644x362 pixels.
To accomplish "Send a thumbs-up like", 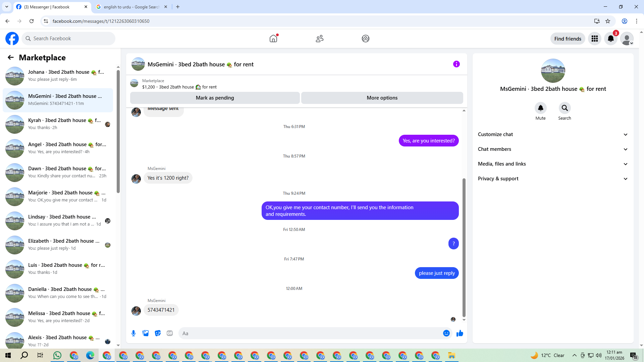I will pos(460,333).
